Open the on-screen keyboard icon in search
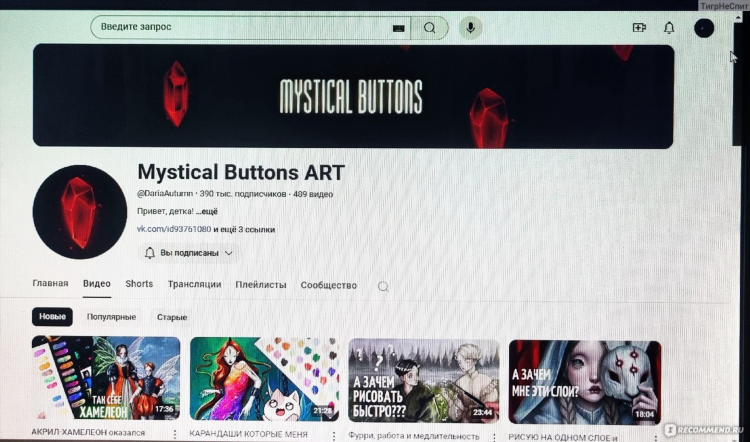The width and height of the screenshot is (750, 442). (398, 28)
